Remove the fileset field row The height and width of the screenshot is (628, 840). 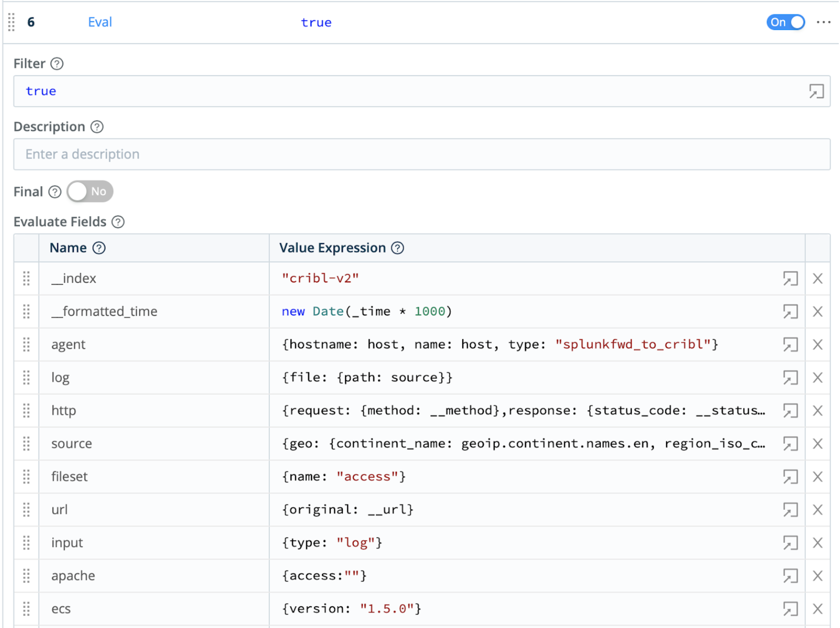point(817,477)
